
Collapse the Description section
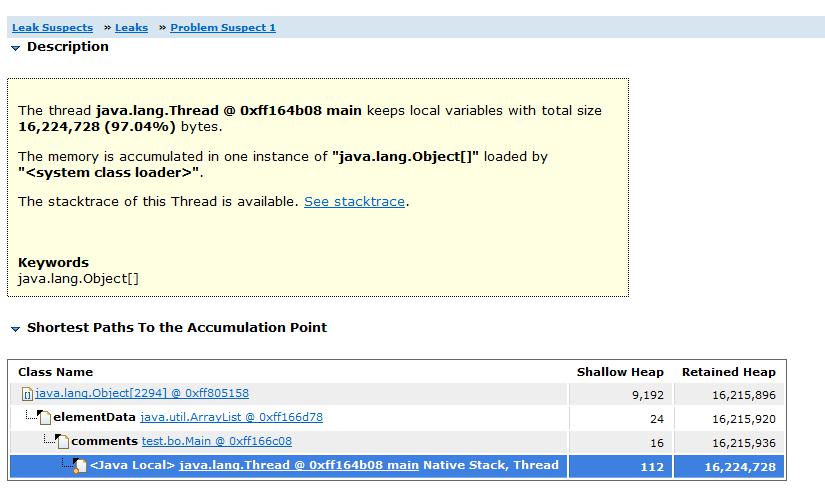[x=16, y=48]
